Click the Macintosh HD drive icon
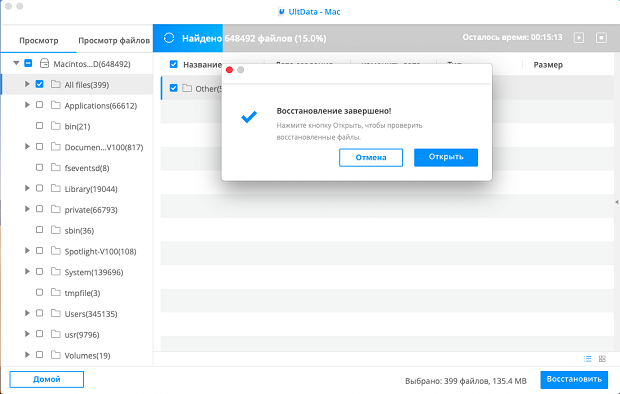 (x=45, y=63)
